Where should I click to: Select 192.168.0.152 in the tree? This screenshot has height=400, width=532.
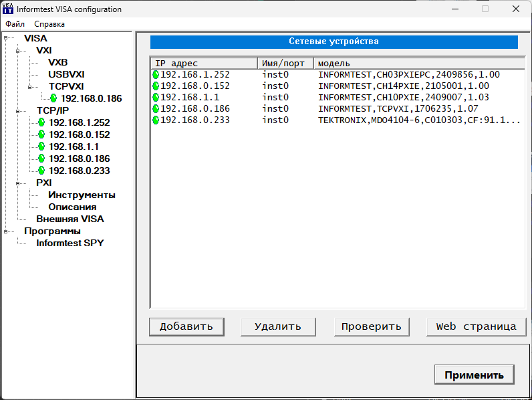point(79,135)
